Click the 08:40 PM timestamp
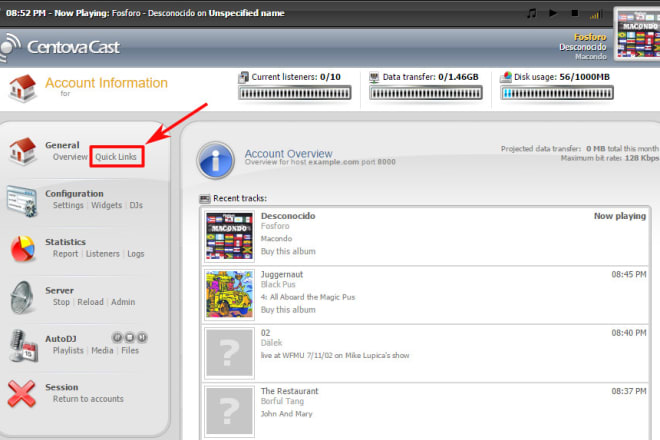Image resolution: width=660 pixels, height=440 pixels. coord(628,333)
